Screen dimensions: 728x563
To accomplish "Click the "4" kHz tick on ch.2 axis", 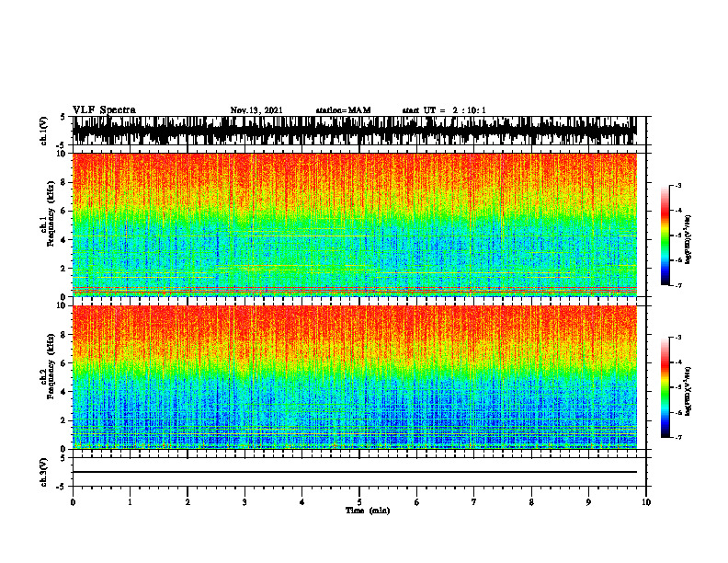I will (x=63, y=392).
